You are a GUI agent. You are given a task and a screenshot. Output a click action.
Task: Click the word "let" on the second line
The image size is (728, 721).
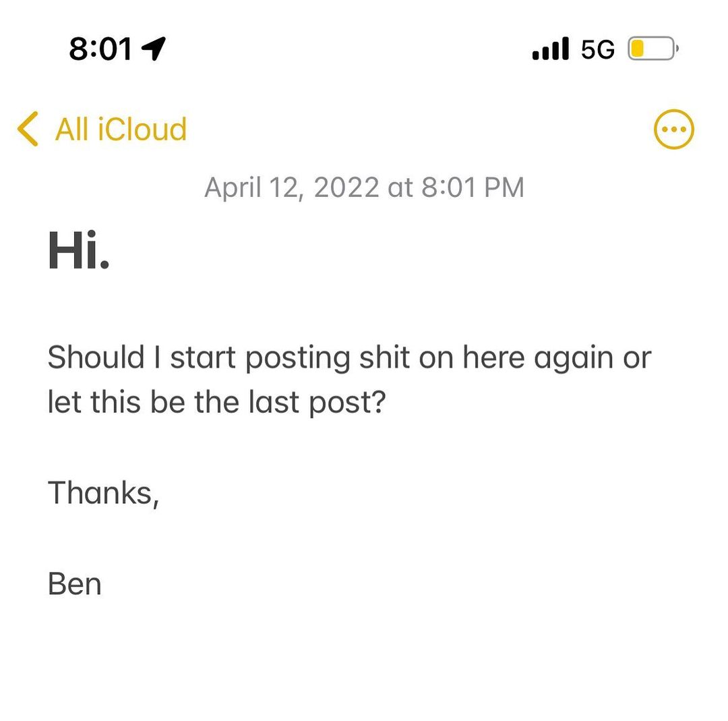click(64, 403)
